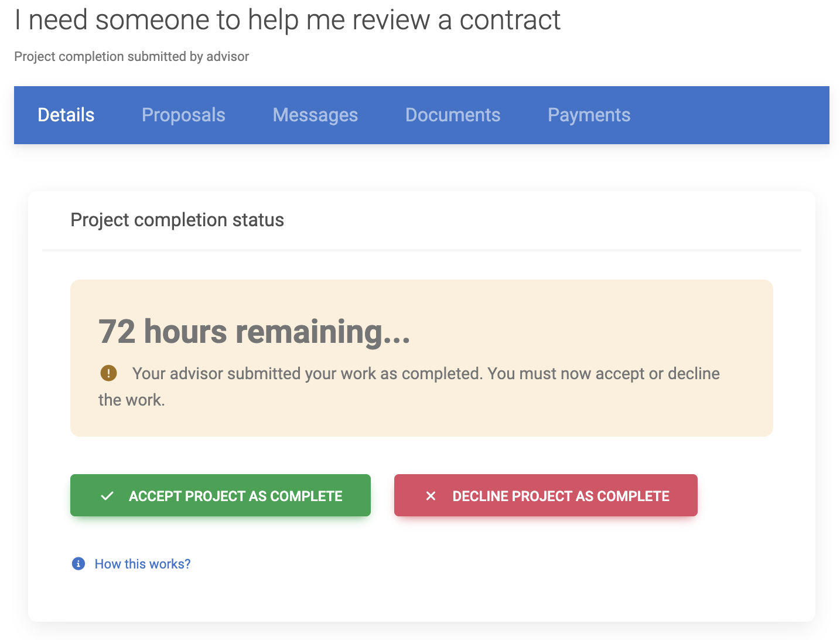This screenshot has height=640, width=840.
Task: Click the checkmark icon on Accept button
Action: (x=107, y=496)
